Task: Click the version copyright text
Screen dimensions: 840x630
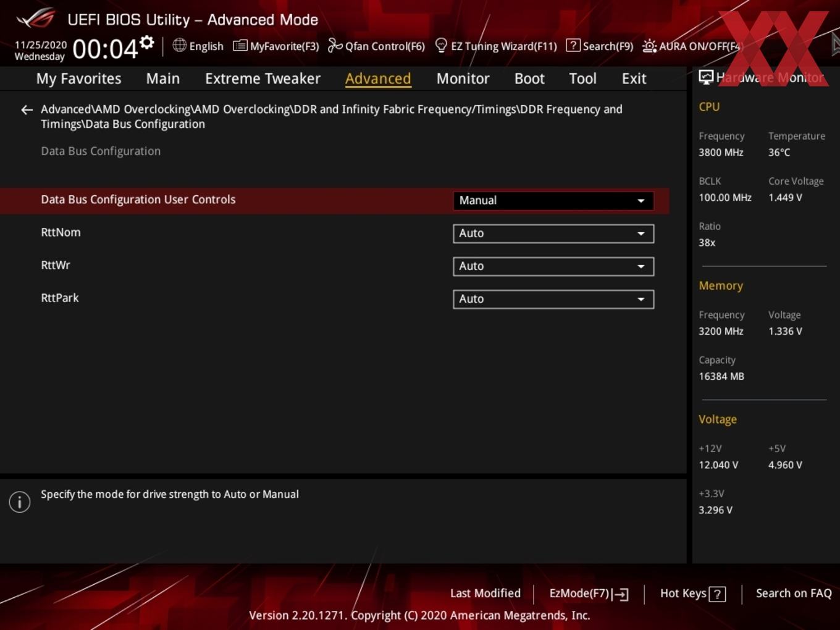Action: [419, 615]
